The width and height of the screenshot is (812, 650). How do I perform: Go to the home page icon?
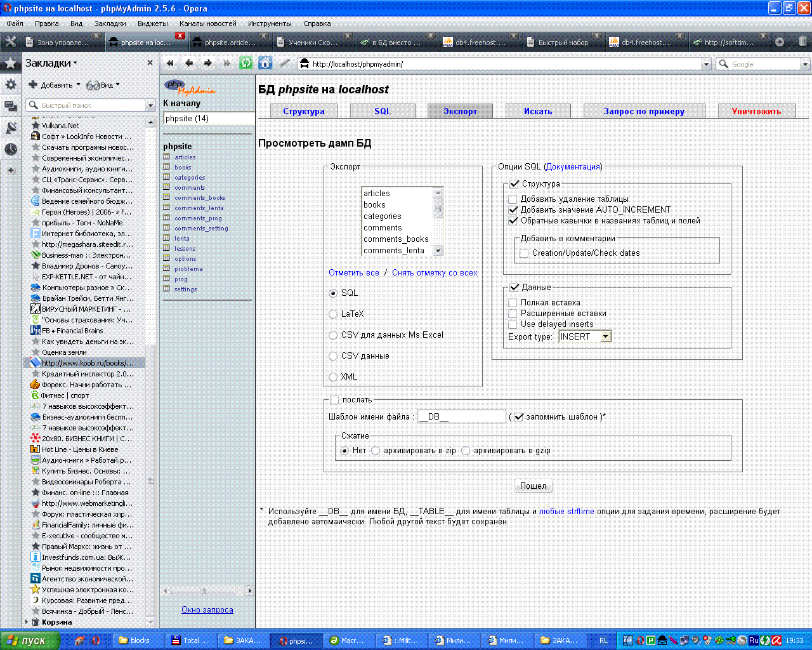(265, 63)
